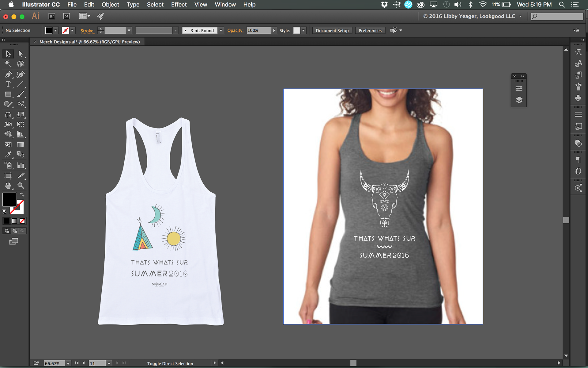Swap fill and stroke colors
The width and height of the screenshot is (588, 368).
(22, 195)
